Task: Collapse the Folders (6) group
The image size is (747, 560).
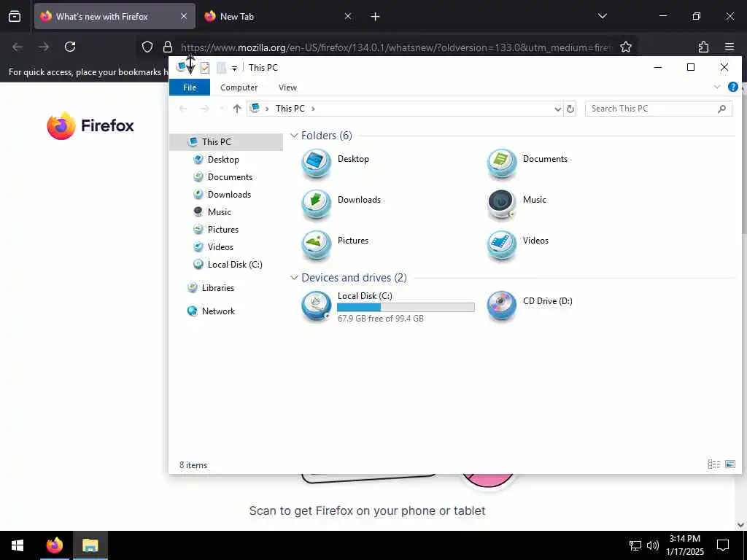Action: pyautogui.click(x=294, y=136)
